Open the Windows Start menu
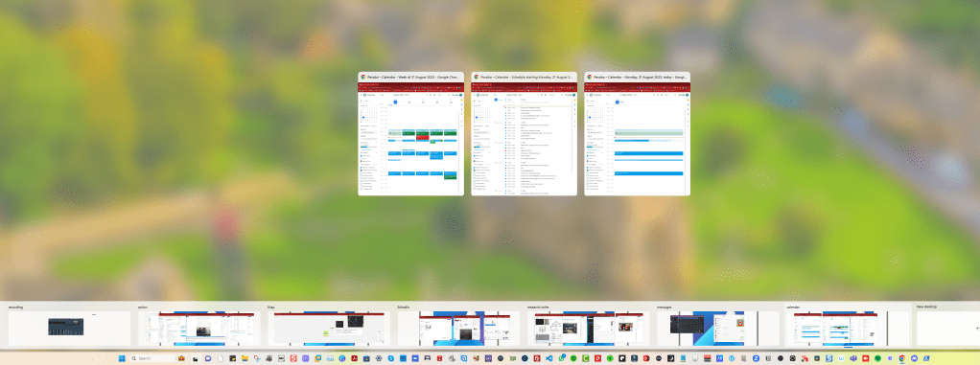Viewport: 980px width, 365px height. coord(122,358)
